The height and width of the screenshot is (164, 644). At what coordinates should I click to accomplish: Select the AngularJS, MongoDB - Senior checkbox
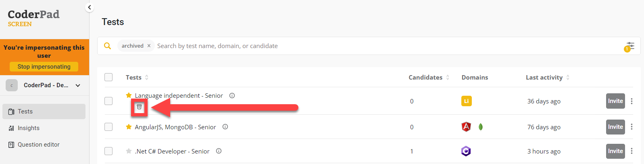(108, 127)
